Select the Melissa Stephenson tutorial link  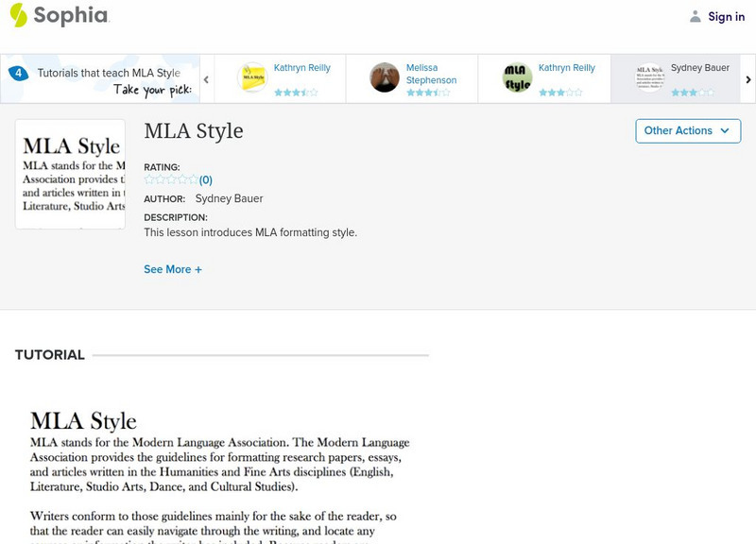point(431,74)
